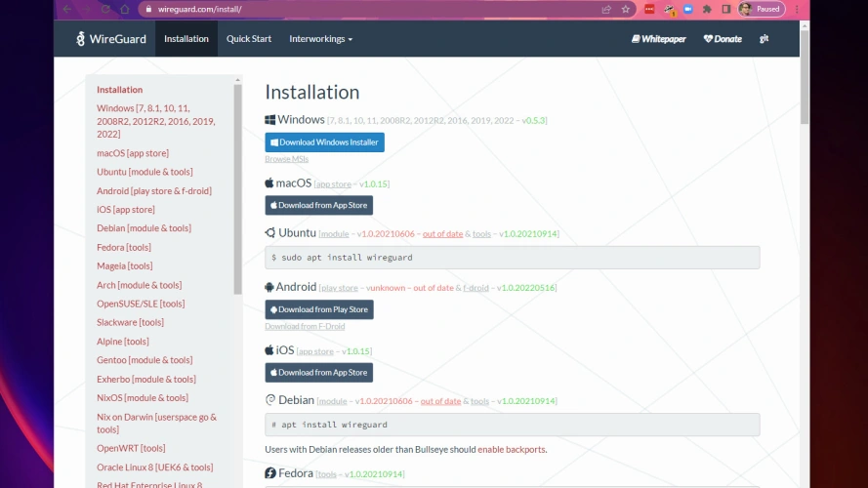The image size is (868, 488).
Task: Click the sidebar scrollbar thumb
Action: [x=237, y=185]
